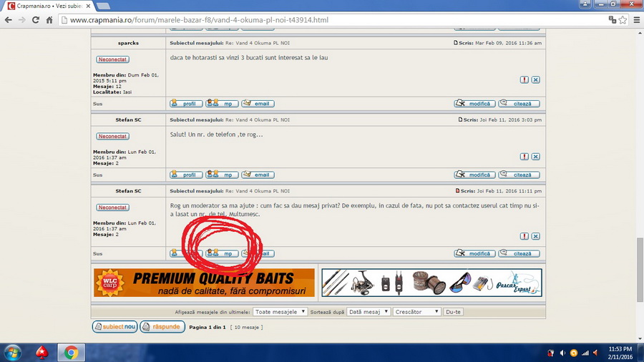Click delete X icon on the 11:11 pm post
The image size is (644, 362).
point(535,236)
